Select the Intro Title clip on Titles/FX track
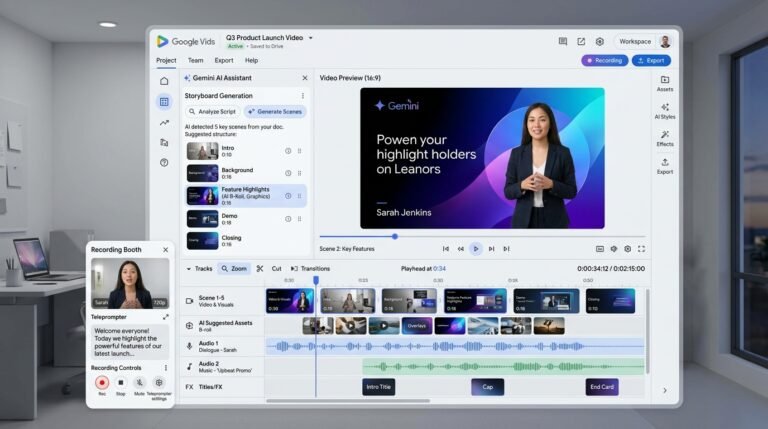This screenshot has width=768, height=429. point(379,387)
